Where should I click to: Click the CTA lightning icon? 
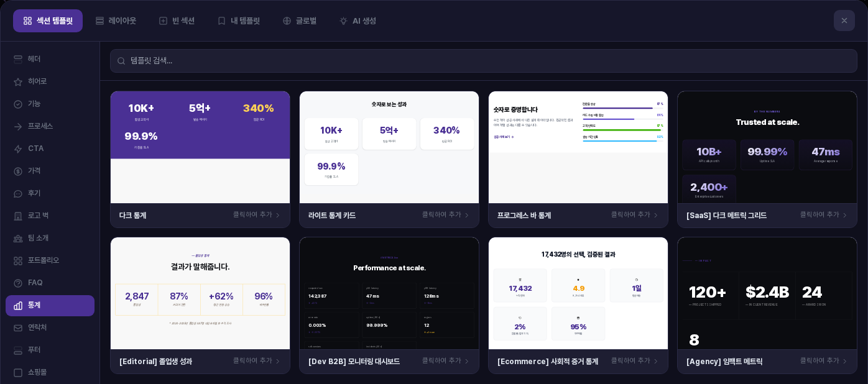(18, 149)
